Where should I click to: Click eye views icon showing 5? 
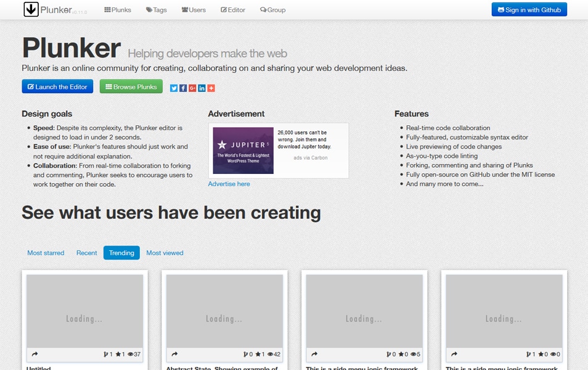413,354
